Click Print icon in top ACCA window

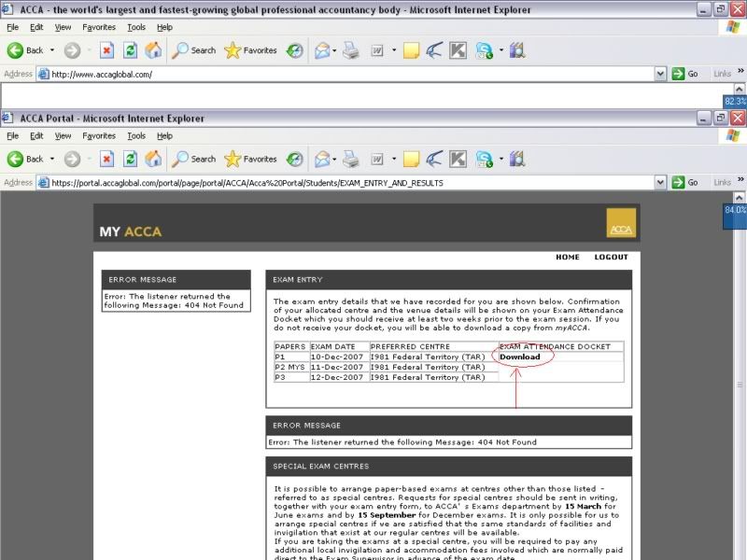point(351,50)
